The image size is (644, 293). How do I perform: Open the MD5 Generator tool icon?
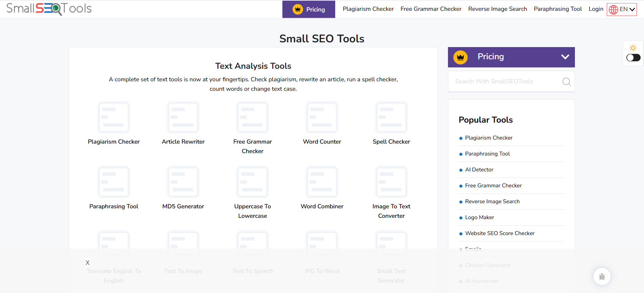tap(183, 182)
